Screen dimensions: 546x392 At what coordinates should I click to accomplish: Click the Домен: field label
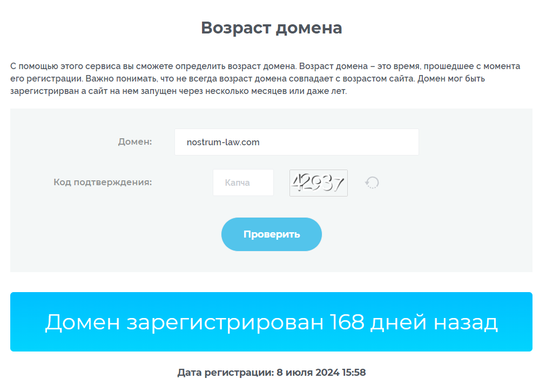point(135,141)
